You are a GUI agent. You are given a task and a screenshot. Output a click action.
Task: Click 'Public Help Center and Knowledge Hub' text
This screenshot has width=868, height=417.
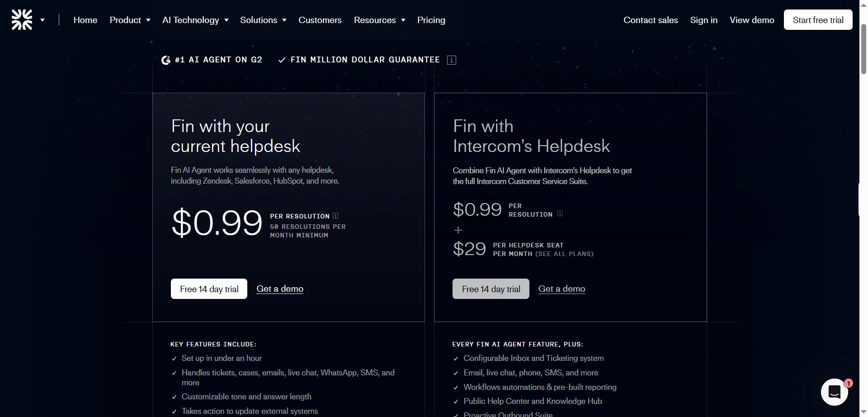click(533, 401)
